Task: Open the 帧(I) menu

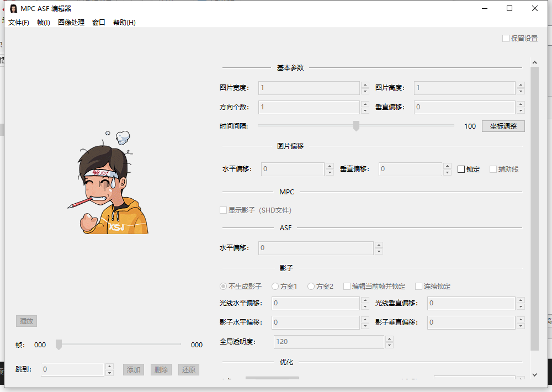Action: [x=43, y=23]
